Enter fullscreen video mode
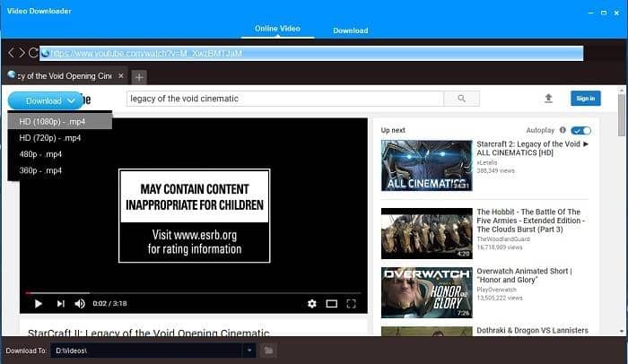This screenshot has height=364, width=628. (352, 304)
